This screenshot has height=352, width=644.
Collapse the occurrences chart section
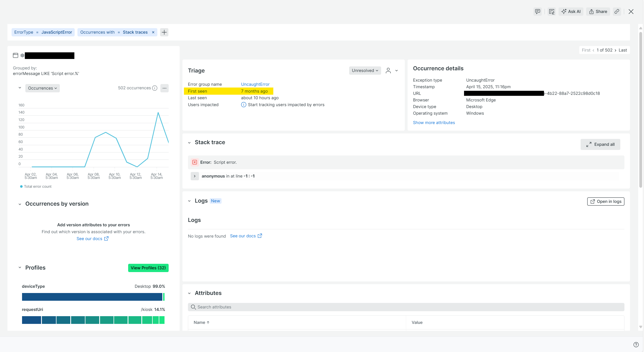20,88
